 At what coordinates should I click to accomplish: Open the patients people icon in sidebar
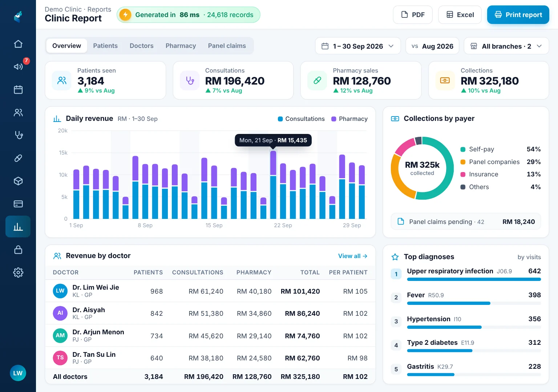(18, 113)
